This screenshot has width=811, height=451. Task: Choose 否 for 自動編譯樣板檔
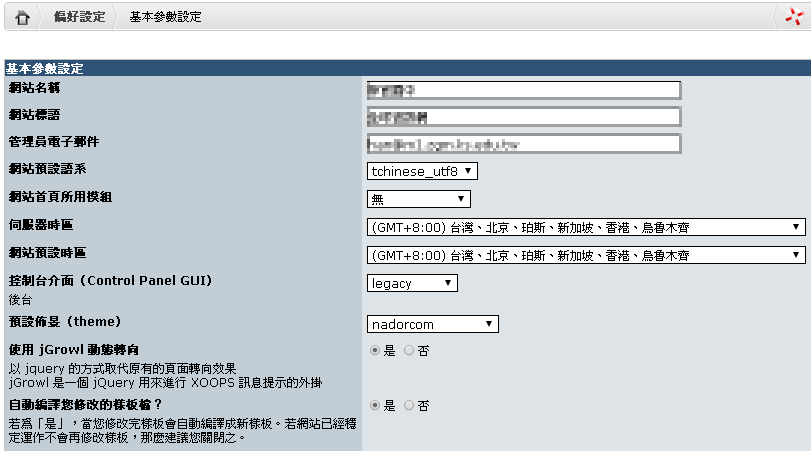(x=408, y=405)
